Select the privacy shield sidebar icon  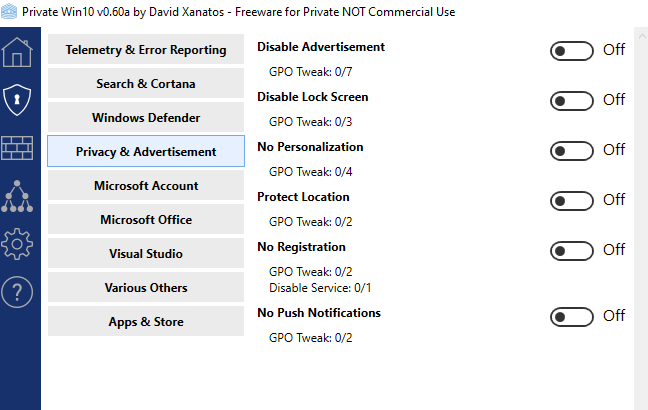pos(18,99)
